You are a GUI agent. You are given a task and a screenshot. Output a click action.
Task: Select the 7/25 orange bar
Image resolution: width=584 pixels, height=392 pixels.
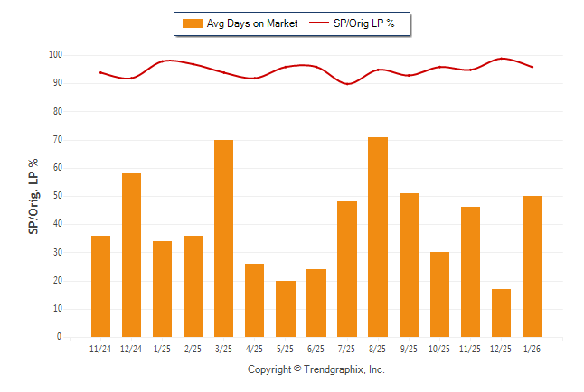347,269
